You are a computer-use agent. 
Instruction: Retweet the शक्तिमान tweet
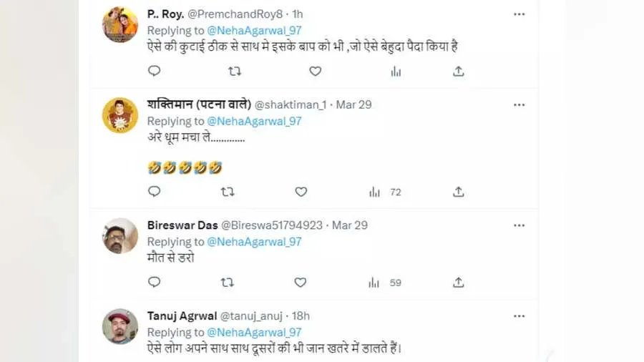tap(228, 192)
